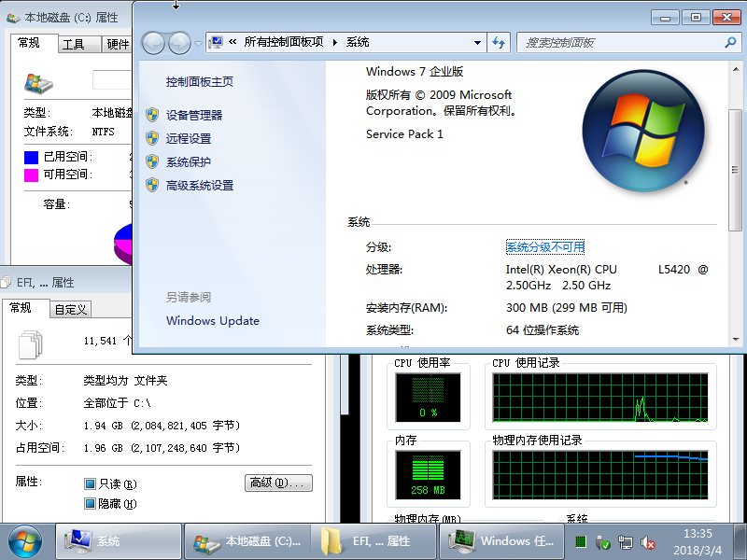
Task: Click the CPU usage history graph
Action: (600, 398)
